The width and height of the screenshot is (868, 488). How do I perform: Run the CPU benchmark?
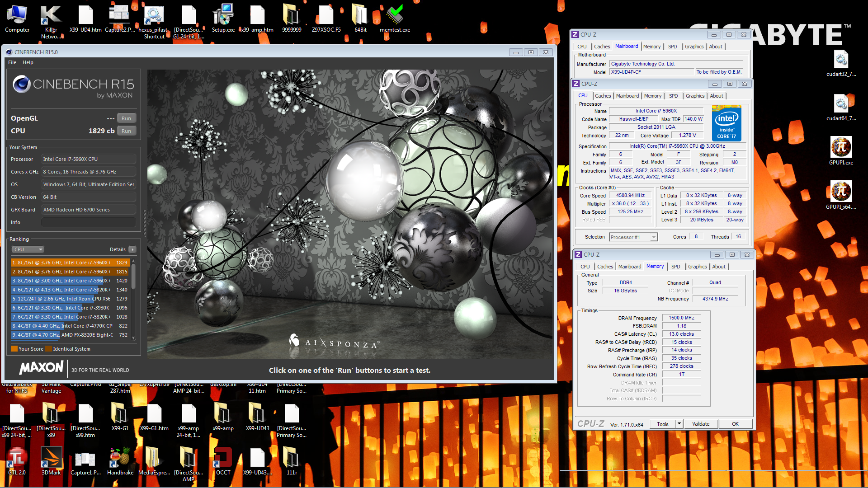click(126, 131)
